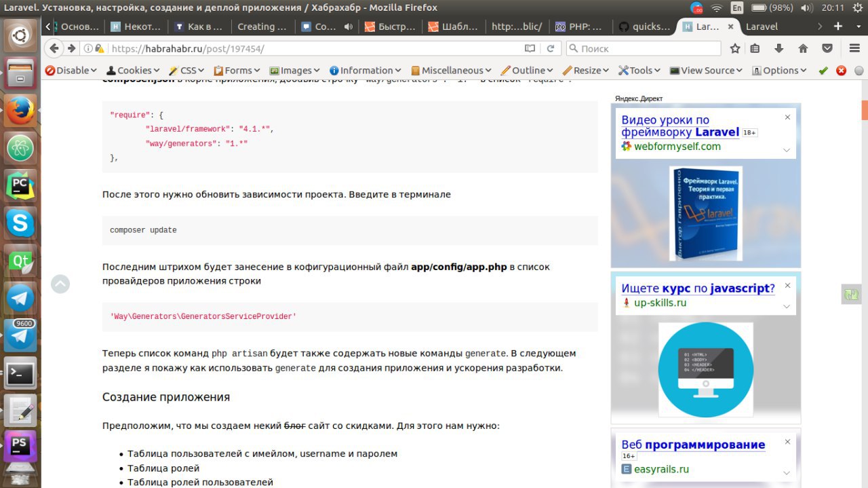This screenshot has height=488, width=868.
Task: Toggle reader view icon in address bar
Action: (x=530, y=48)
